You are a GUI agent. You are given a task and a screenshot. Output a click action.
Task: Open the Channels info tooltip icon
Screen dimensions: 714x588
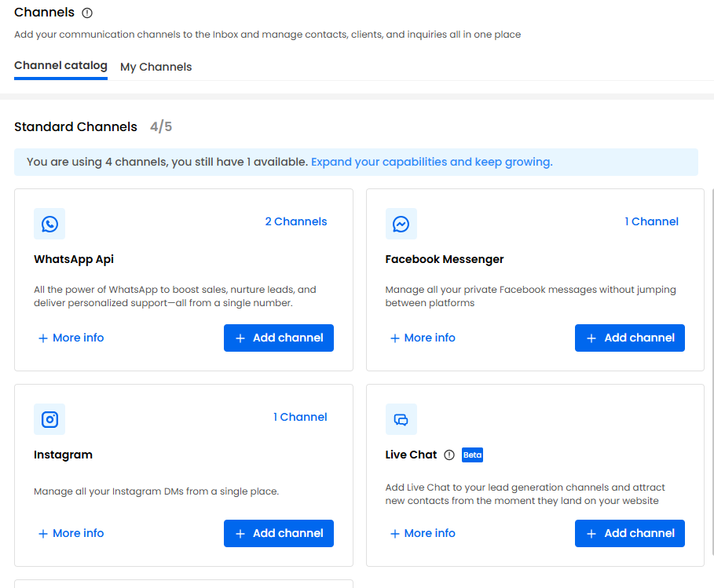click(x=86, y=13)
